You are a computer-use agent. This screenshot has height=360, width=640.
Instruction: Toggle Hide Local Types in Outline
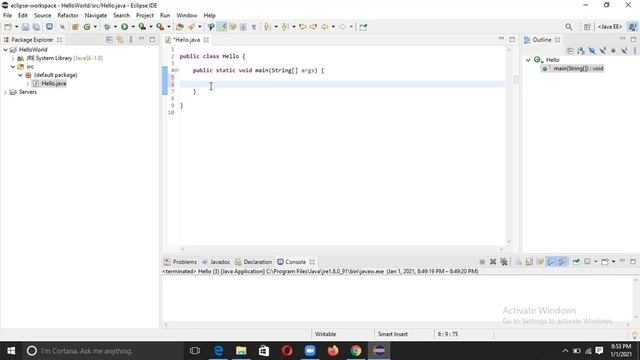coord(624,51)
